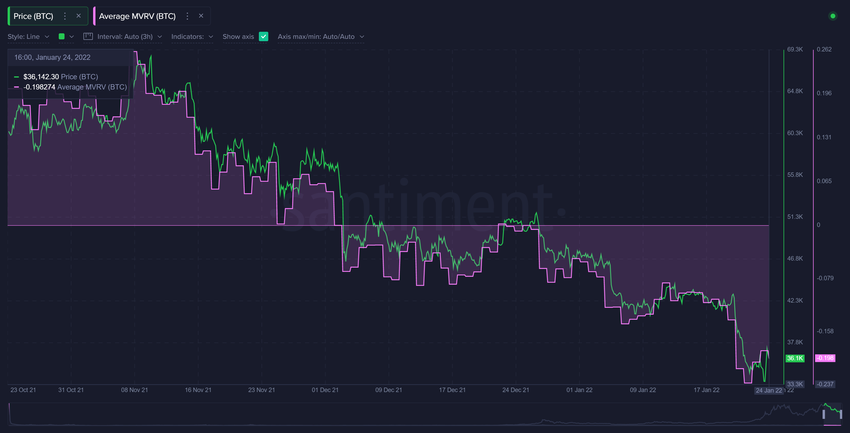Click the mini overview chart at the bottom
The image size is (850, 433).
(424, 414)
